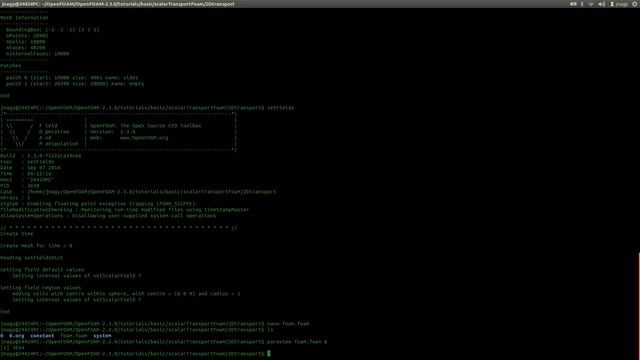Click the 'nano foam.foam' command text

point(288,324)
